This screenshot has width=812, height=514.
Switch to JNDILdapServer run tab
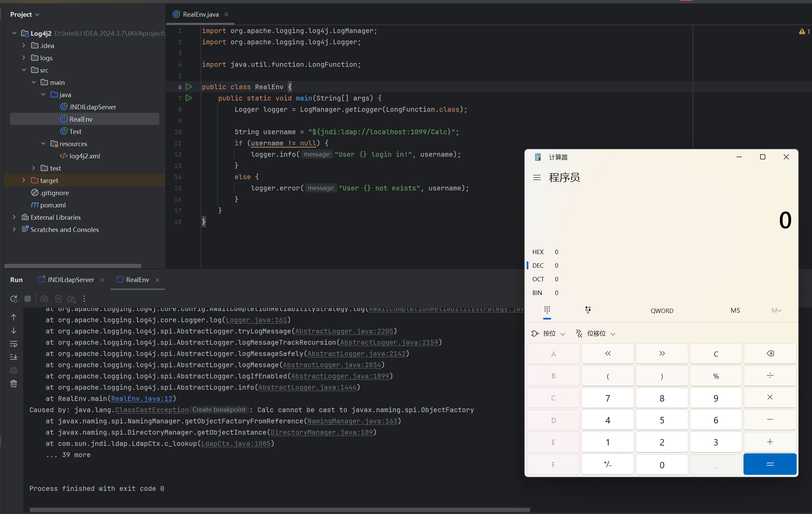click(x=70, y=280)
